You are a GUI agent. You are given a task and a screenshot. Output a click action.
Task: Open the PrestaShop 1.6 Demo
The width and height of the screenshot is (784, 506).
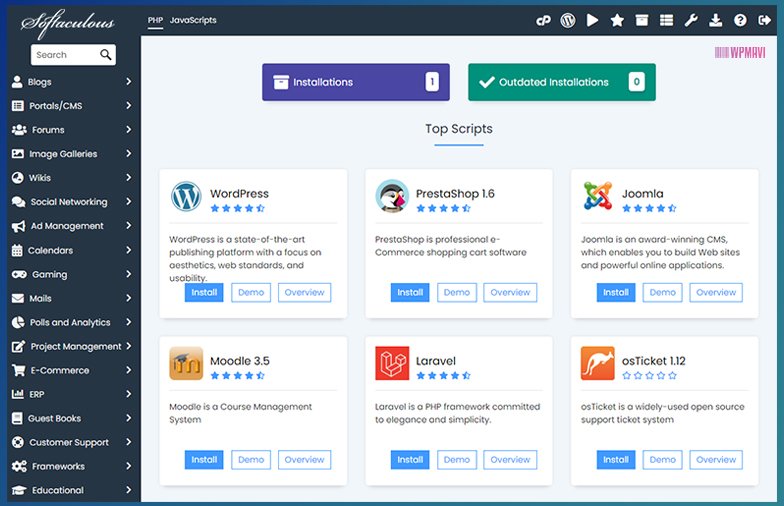[456, 292]
